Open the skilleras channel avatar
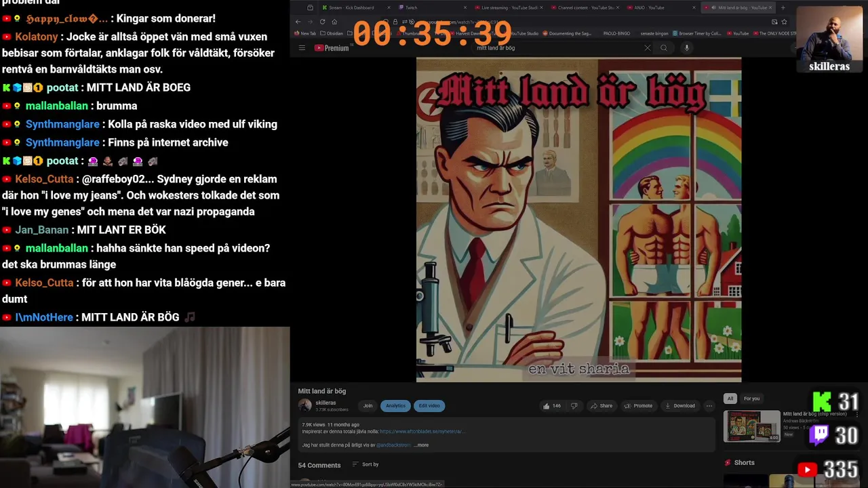The image size is (868, 488). click(305, 405)
